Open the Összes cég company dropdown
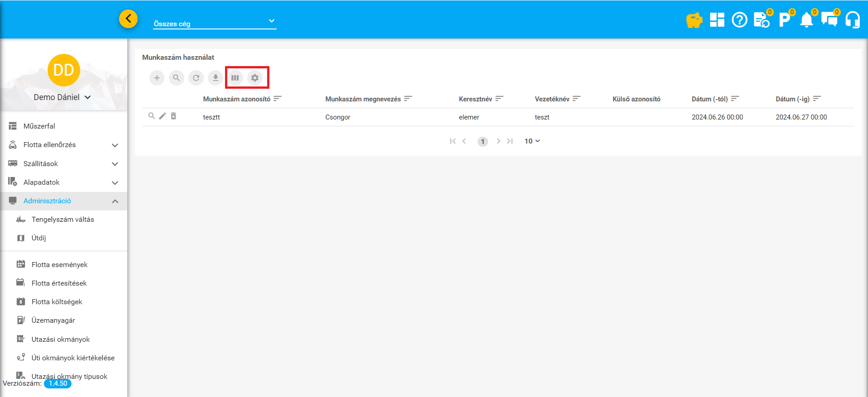Image resolution: width=868 pixels, height=397 pixels. pos(215,24)
